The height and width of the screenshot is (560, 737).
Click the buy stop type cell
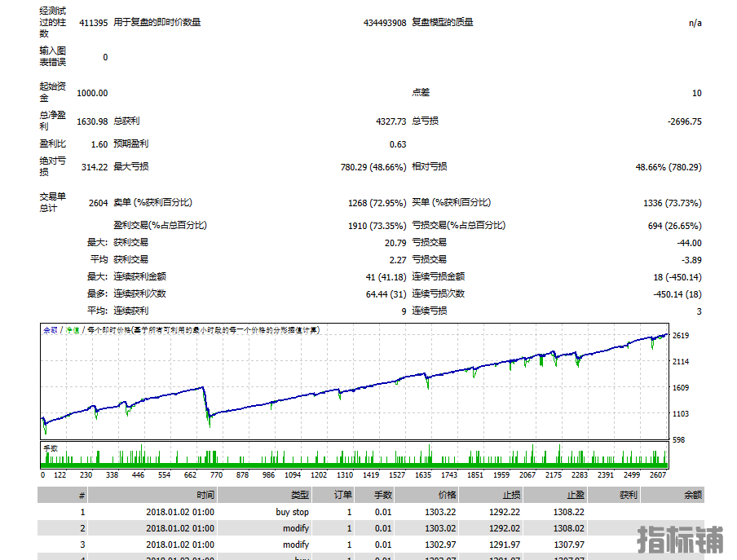click(x=292, y=512)
